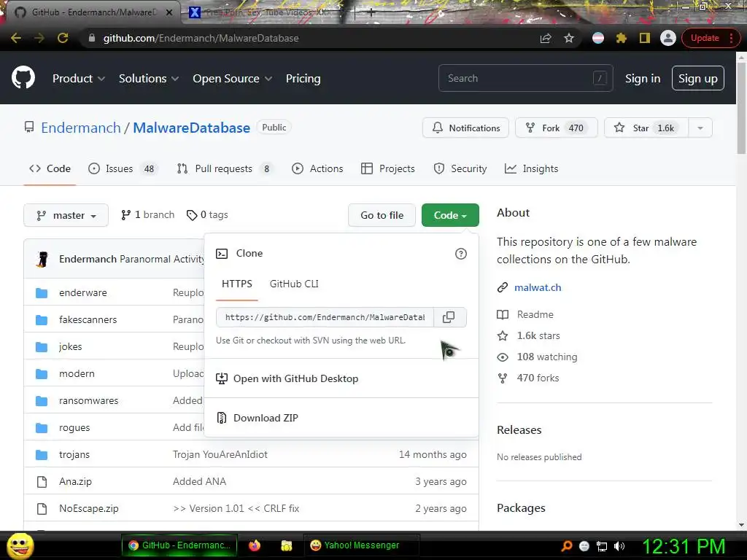Expand the Open Source menu
The width and height of the screenshot is (747, 560).
(x=233, y=79)
